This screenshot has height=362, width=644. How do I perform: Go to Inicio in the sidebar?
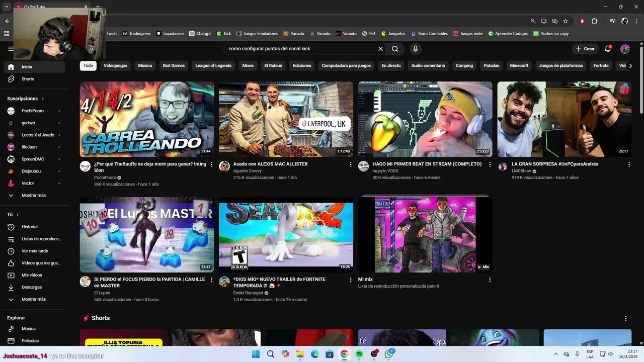point(34,67)
